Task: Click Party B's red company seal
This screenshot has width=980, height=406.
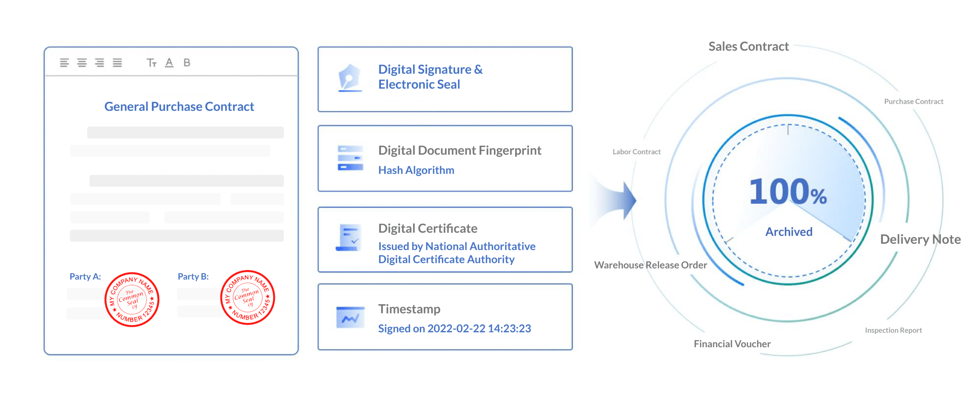Action: click(248, 298)
